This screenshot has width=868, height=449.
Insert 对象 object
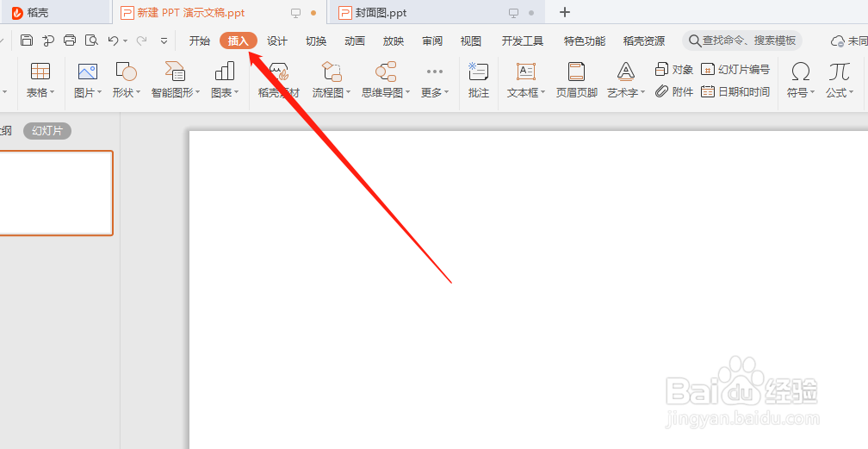pos(673,69)
